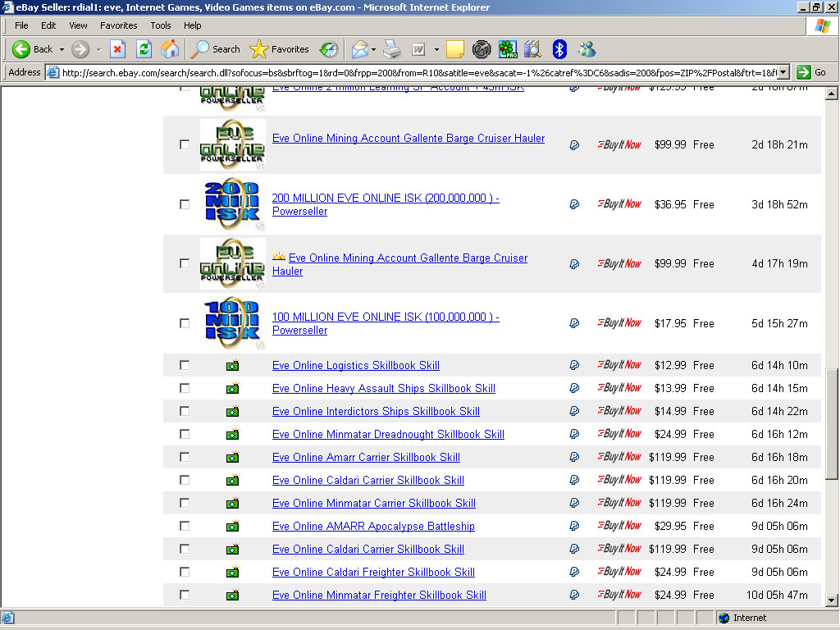Refresh the page with green arrows icon
Viewport: 840px width, 630px height.
(x=144, y=49)
